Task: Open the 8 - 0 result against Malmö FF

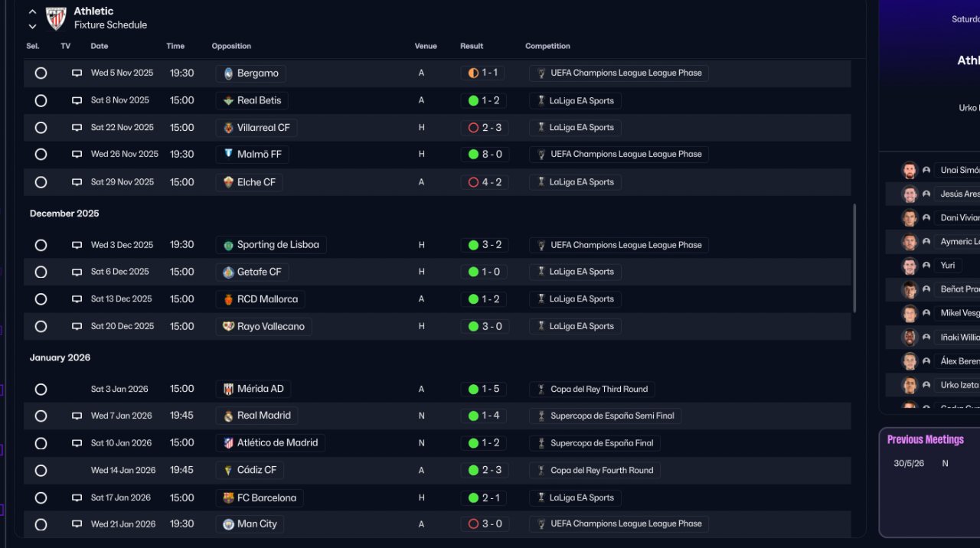Action: pos(485,155)
